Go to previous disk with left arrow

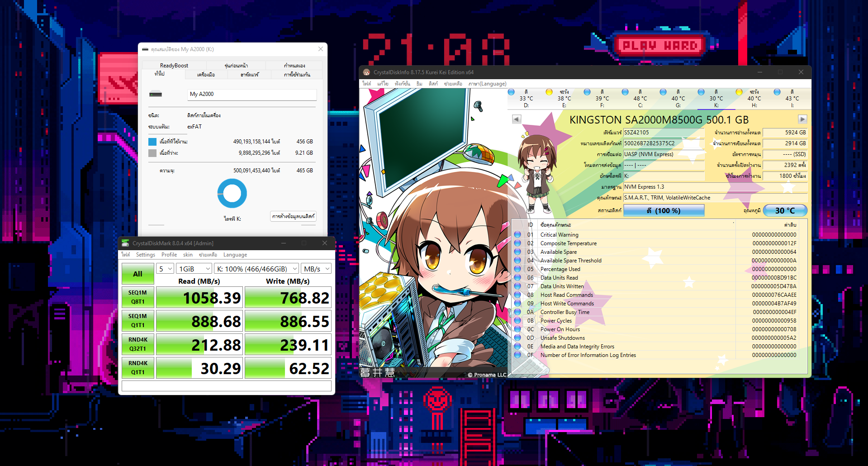(x=517, y=119)
